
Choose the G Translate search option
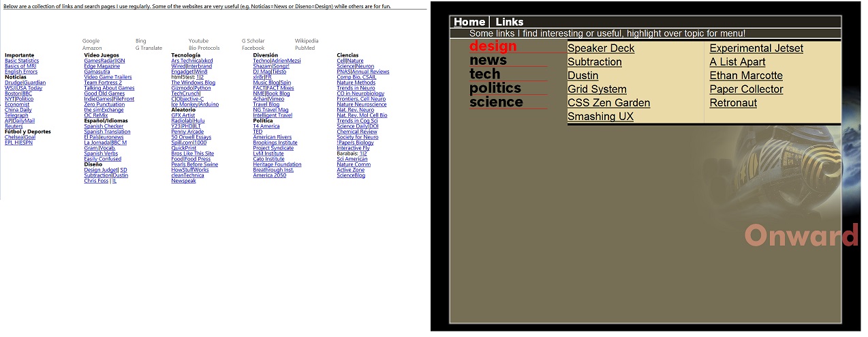point(149,48)
